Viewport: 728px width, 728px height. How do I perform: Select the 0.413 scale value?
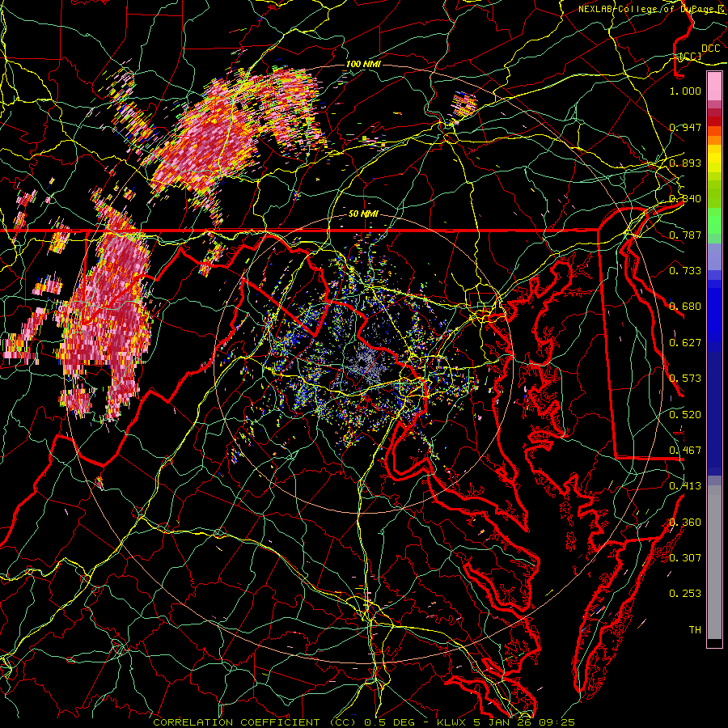(685, 486)
